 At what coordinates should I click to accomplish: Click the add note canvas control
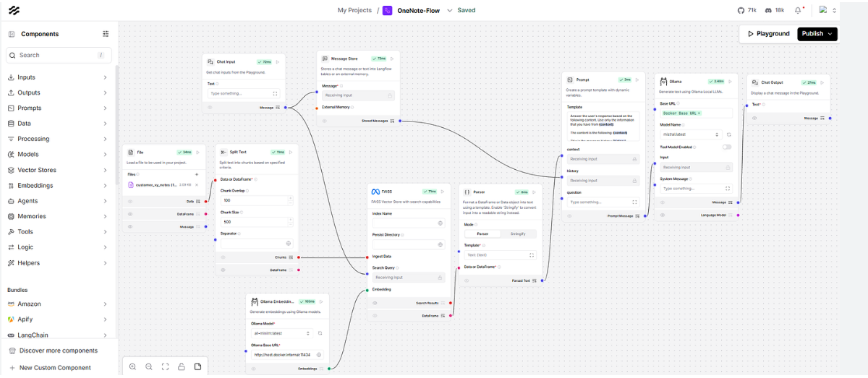click(x=197, y=367)
